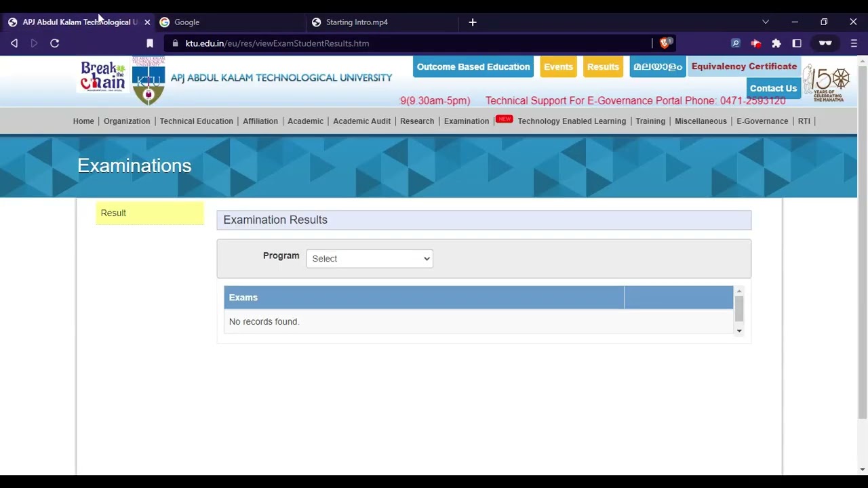Go back using browser back arrow
The width and height of the screenshot is (868, 488).
point(14,43)
